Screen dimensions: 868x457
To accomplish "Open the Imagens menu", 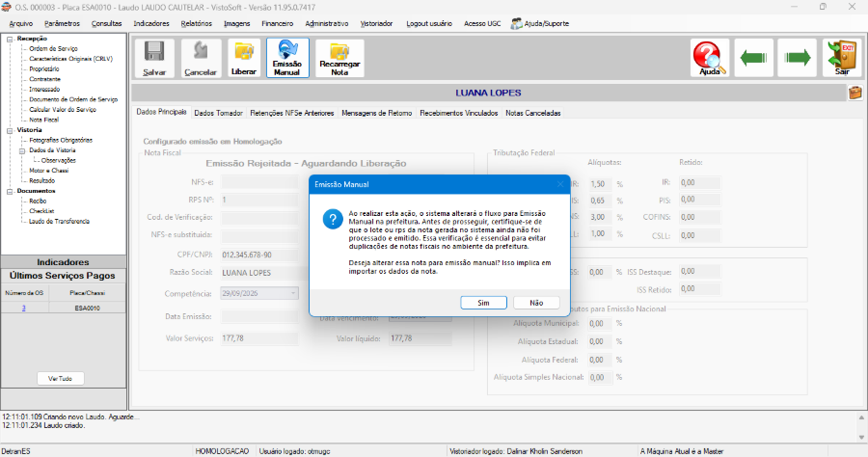I will tap(237, 24).
